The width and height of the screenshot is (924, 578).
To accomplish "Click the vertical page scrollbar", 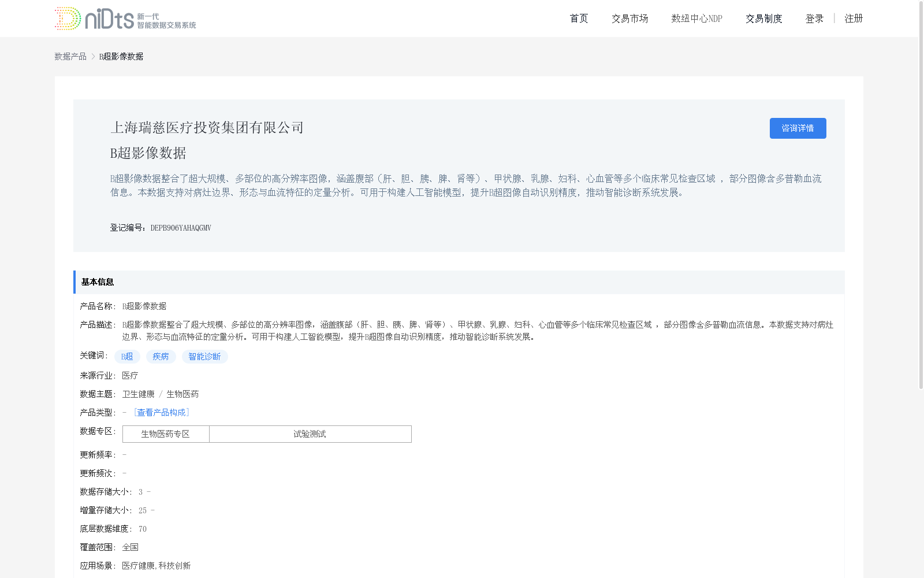I will coord(921,195).
